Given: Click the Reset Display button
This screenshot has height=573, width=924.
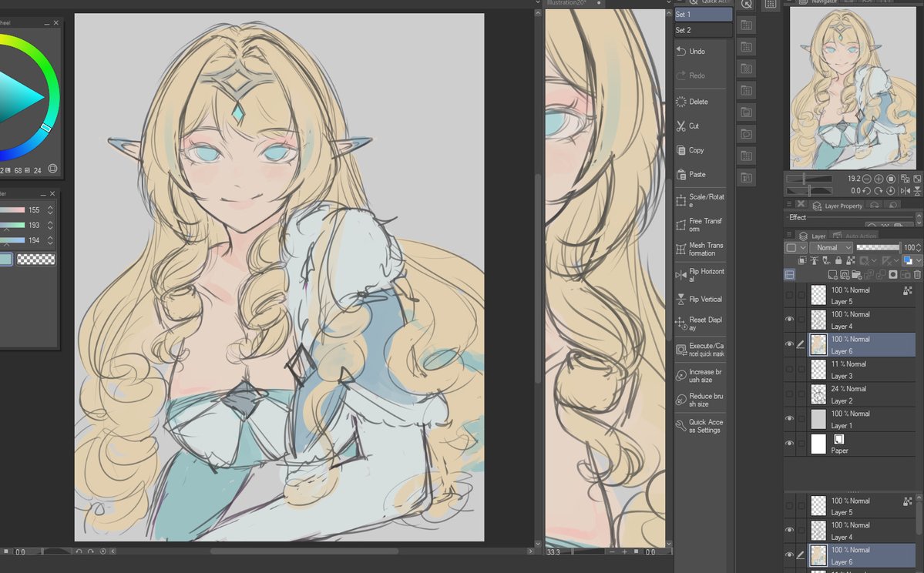Looking at the screenshot, I should 700,323.
